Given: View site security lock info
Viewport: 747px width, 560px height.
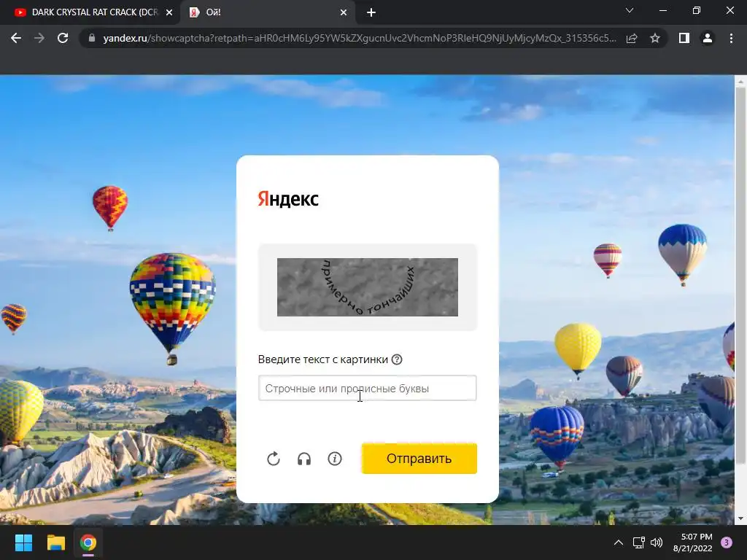Looking at the screenshot, I should [92, 38].
